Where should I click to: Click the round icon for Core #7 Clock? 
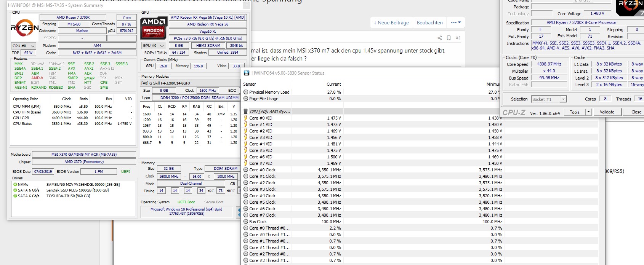(246, 215)
